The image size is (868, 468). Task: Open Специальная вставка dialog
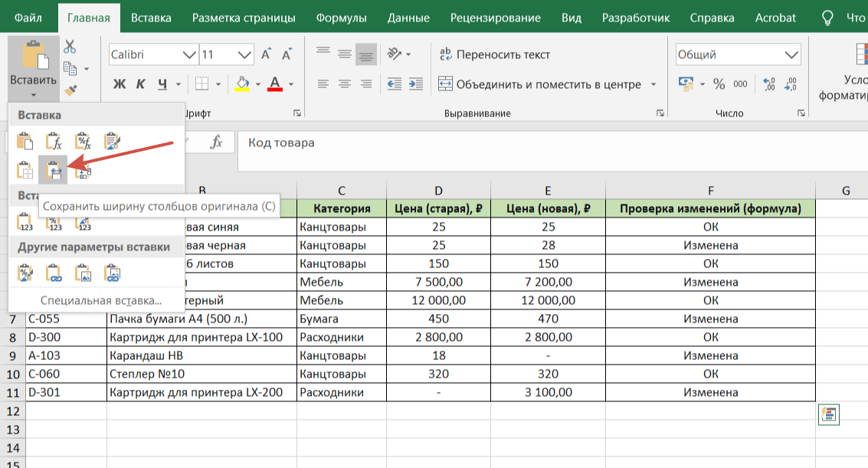(101, 300)
